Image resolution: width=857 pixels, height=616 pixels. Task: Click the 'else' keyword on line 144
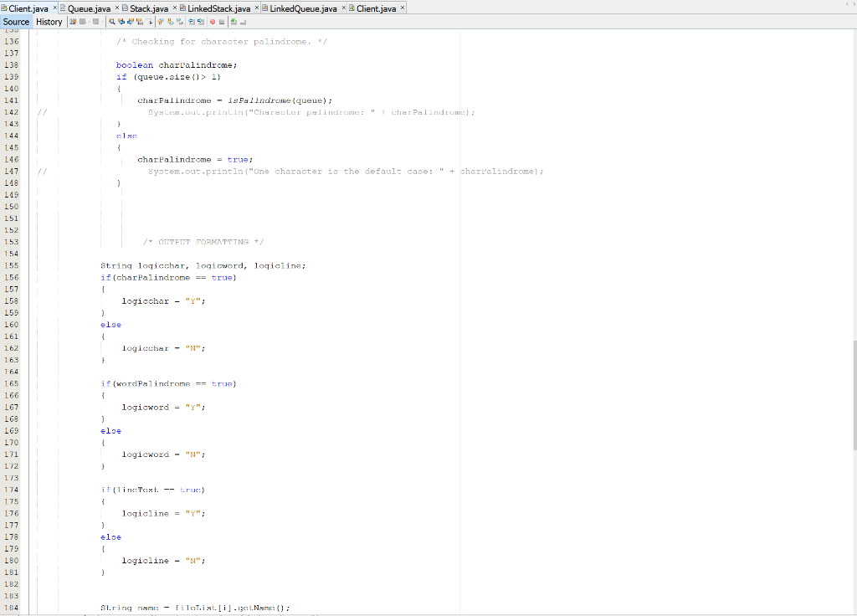(127, 136)
